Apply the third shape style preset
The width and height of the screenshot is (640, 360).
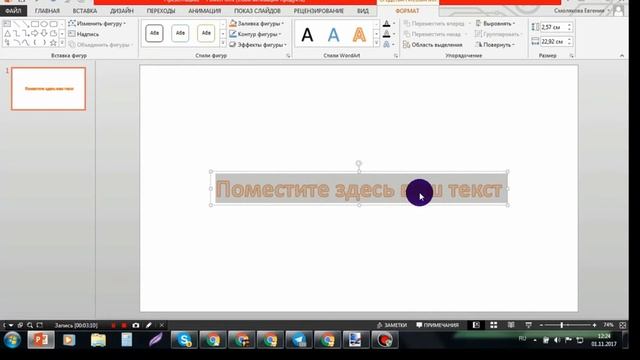(206, 33)
